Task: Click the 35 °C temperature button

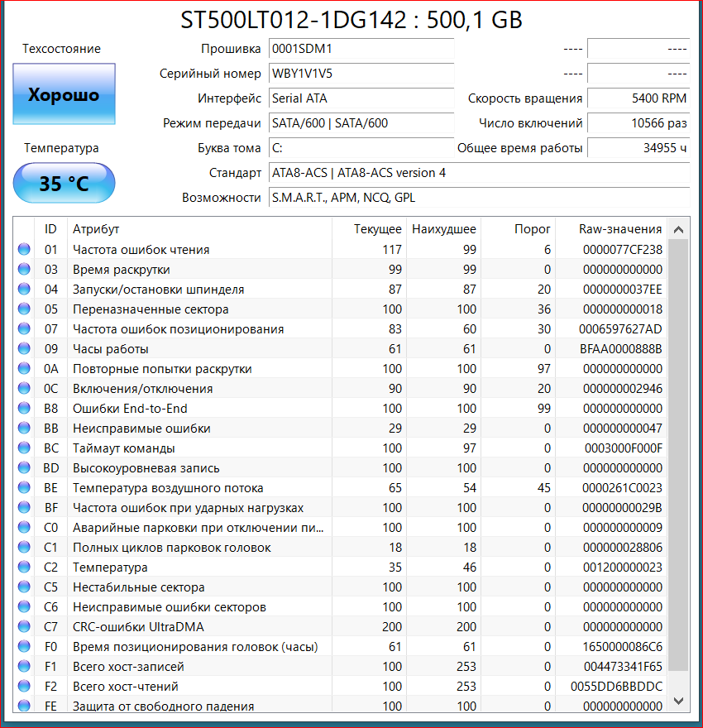Action: click(x=64, y=183)
